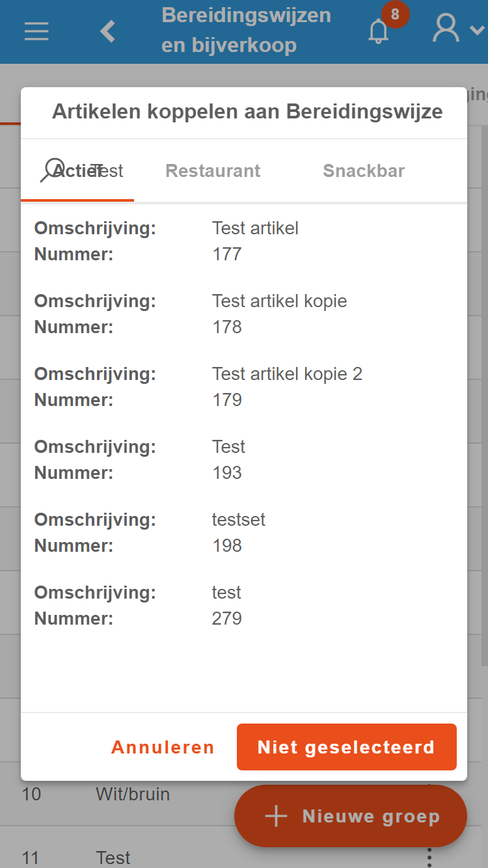Viewport: 488px width, 868px height.
Task: Open options dots for row 11 Test
Action: click(429, 857)
